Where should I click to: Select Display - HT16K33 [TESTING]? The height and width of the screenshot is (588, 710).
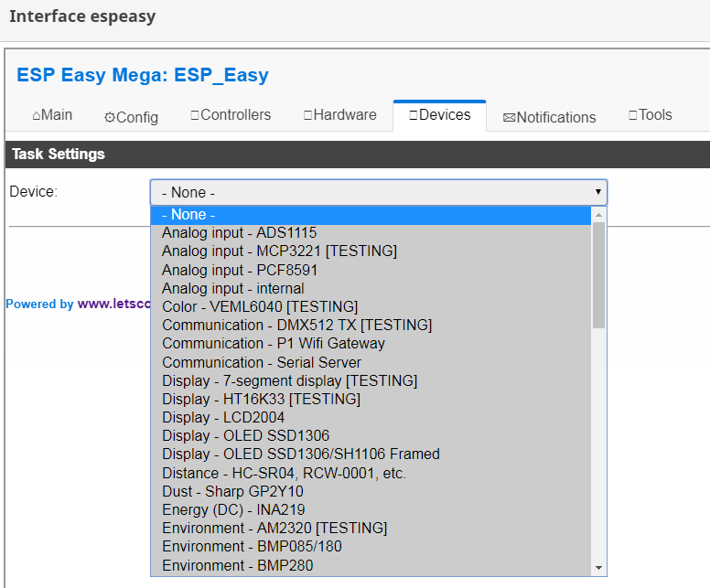[x=371, y=399]
